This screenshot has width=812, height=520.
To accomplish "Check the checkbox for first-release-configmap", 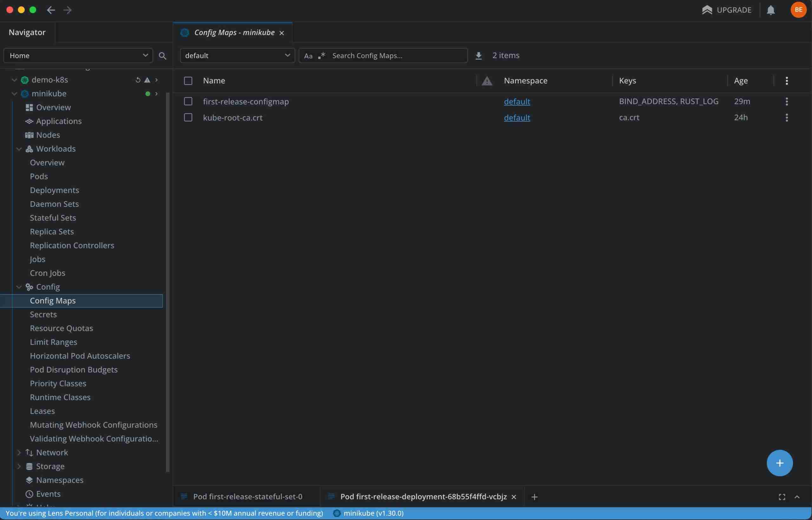I will 188,101.
